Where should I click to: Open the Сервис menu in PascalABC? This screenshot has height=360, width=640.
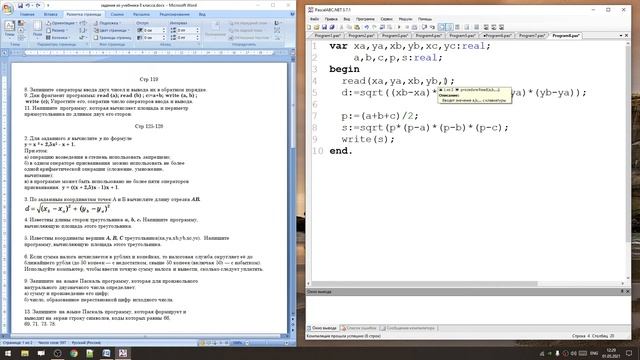[387, 19]
